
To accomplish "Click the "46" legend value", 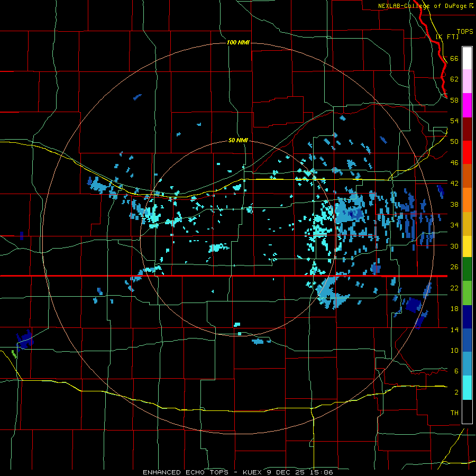I will tap(454, 163).
